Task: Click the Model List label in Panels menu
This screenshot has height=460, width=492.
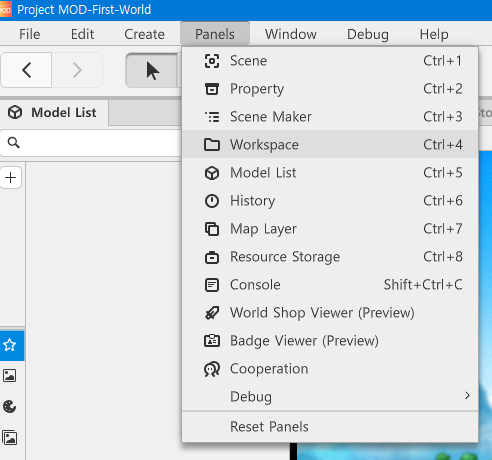Action: coord(263,173)
